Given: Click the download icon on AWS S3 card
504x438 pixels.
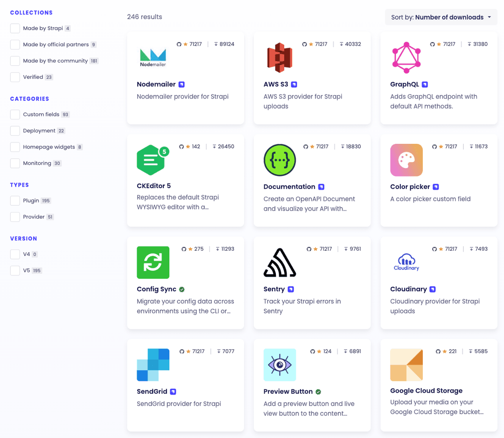Looking at the screenshot, I should (x=341, y=44).
